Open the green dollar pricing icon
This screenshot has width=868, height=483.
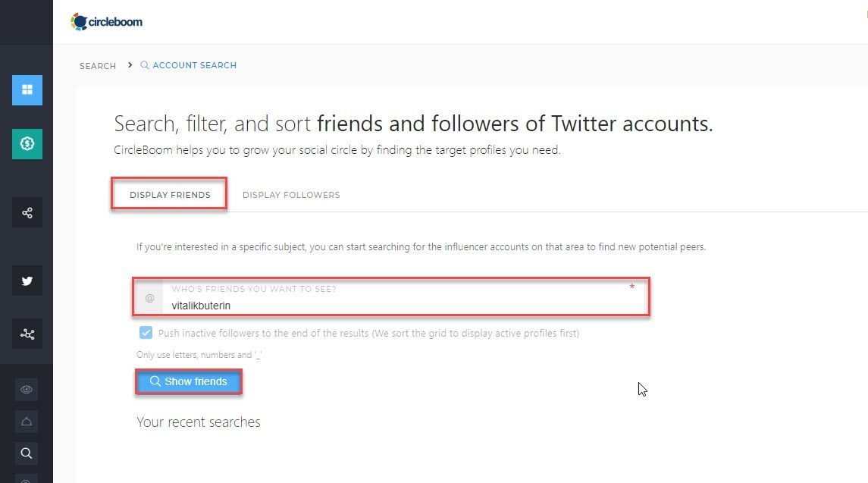[27, 143]
